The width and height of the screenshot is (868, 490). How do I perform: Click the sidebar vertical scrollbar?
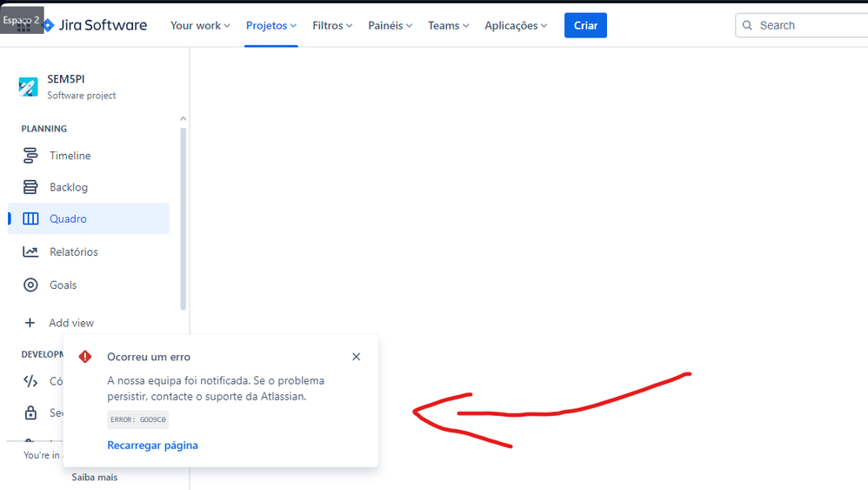click(184, 218)
